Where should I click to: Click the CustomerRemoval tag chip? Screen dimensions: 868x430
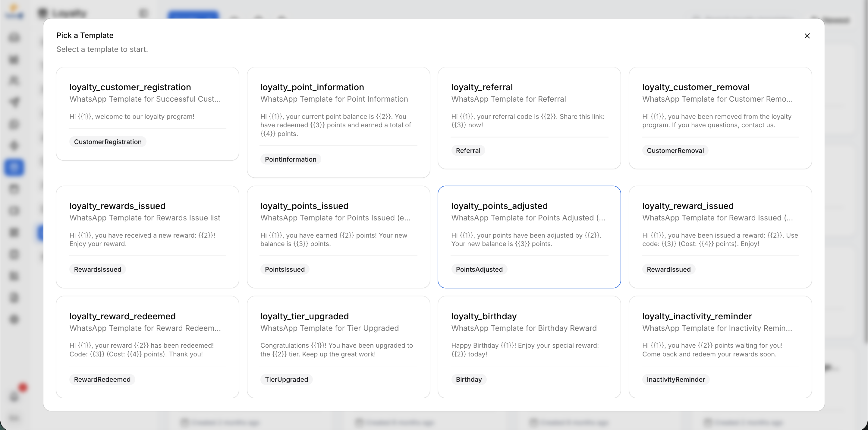pos(675,151)
